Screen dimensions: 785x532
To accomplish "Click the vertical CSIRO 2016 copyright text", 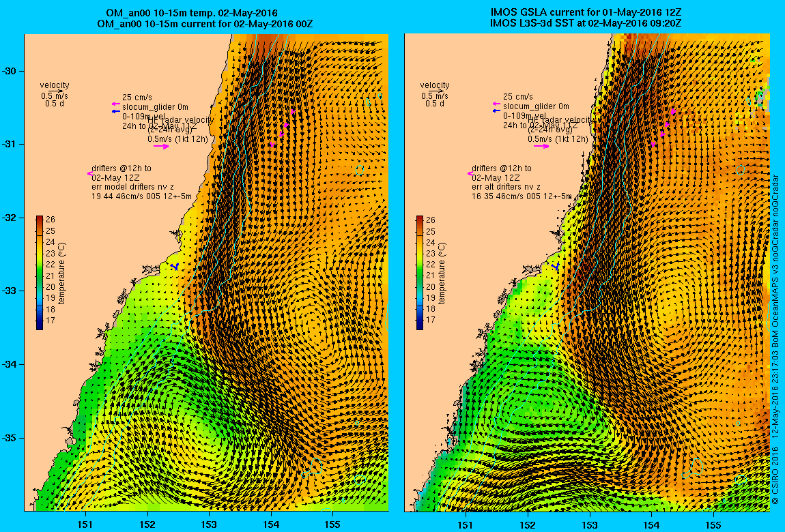I will [775, 339].
